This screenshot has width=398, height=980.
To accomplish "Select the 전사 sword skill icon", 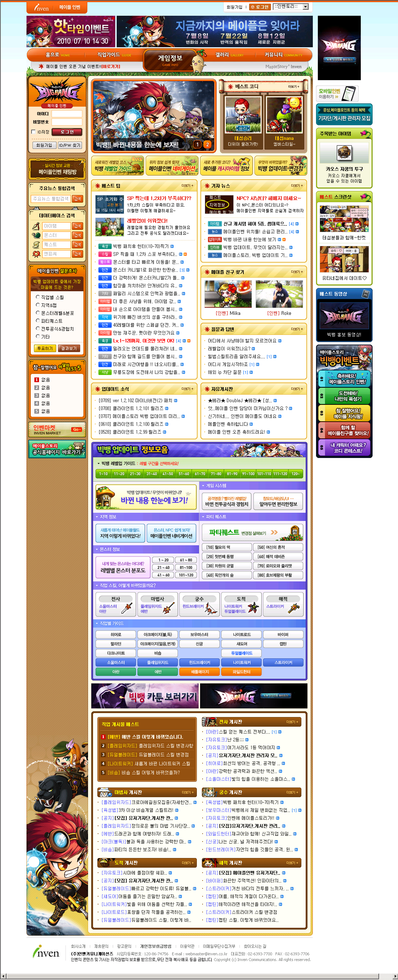I will pyautogui.click(x=127, y=608).
